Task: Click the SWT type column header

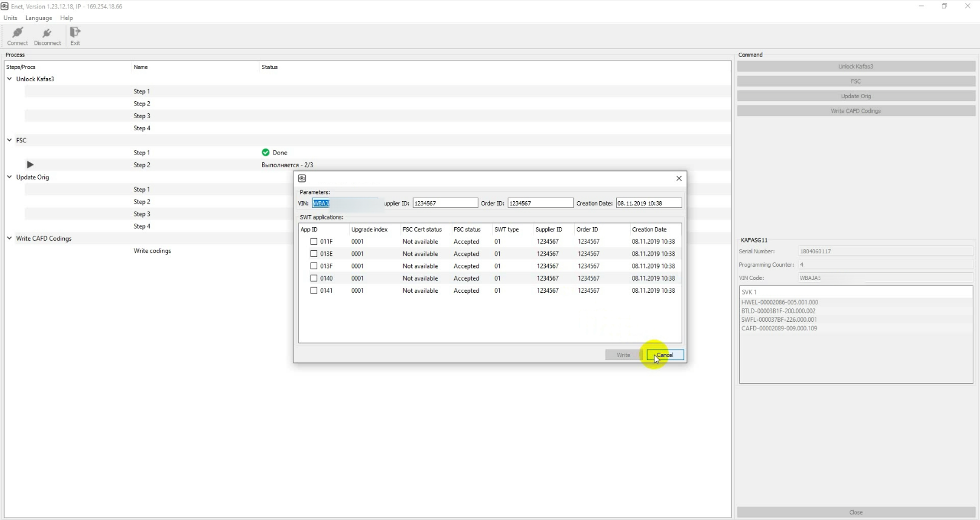Action: 506,230
